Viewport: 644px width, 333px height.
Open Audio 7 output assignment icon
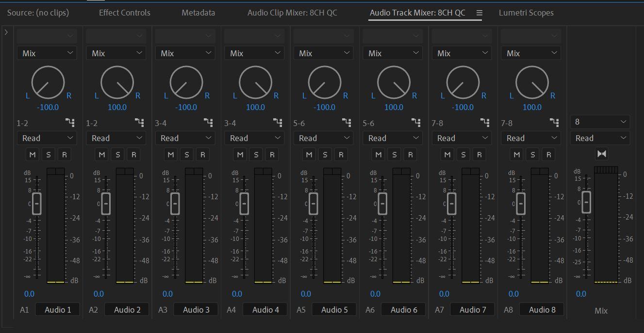point(485,123)
